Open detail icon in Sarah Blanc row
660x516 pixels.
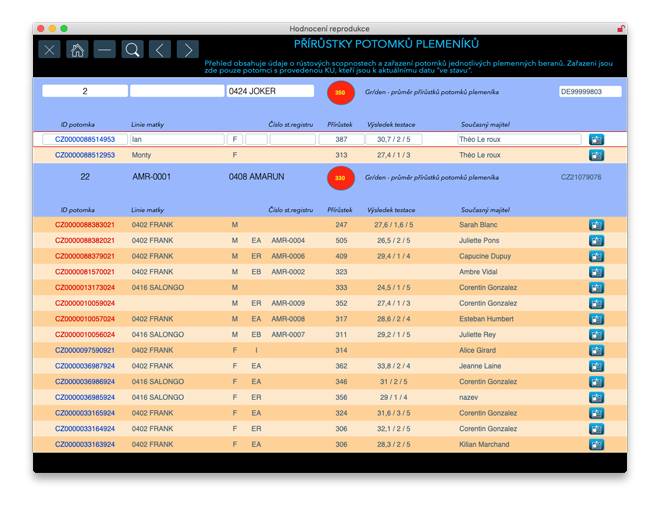point(597,225)
